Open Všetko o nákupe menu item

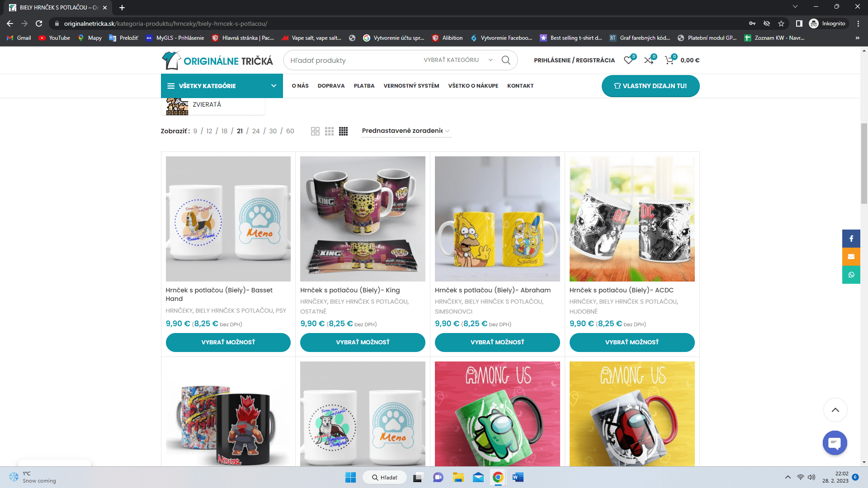coord(473,86)
